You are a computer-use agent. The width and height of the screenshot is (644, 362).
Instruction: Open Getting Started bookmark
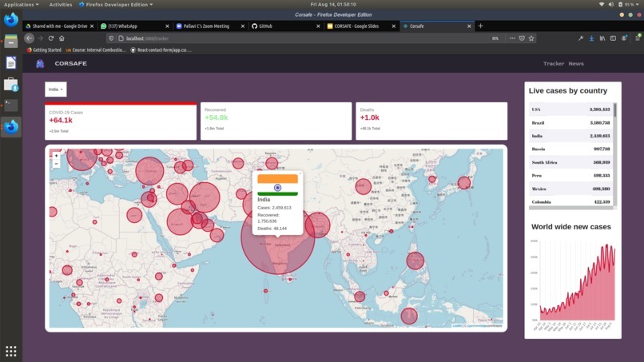44,50
